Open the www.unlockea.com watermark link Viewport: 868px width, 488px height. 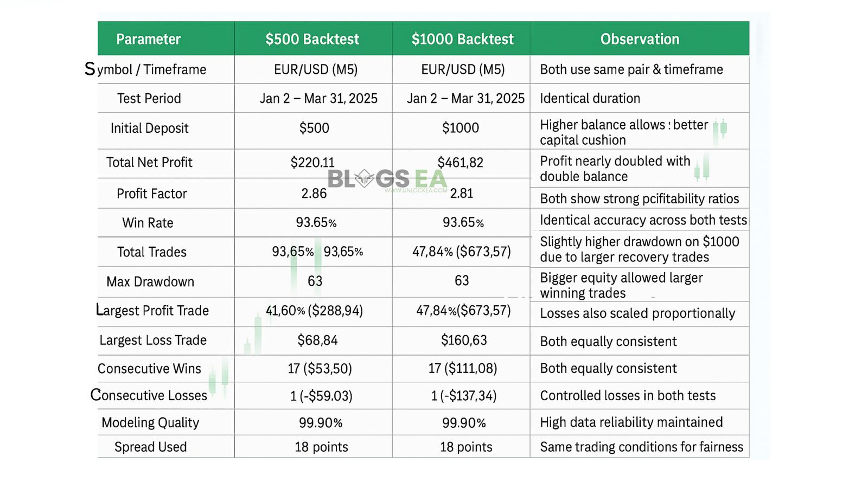point(416,191)
